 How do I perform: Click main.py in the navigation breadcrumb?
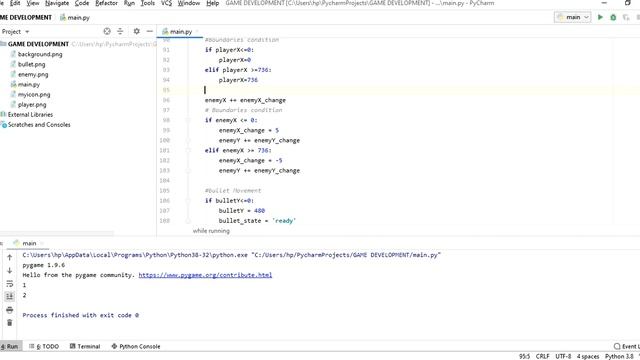[75, 18]
